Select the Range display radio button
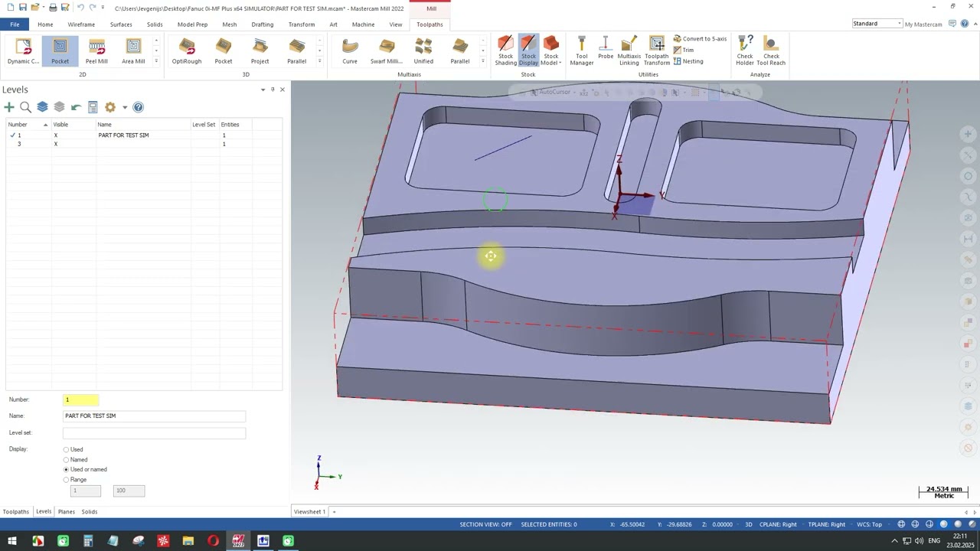 pos(66,480)
